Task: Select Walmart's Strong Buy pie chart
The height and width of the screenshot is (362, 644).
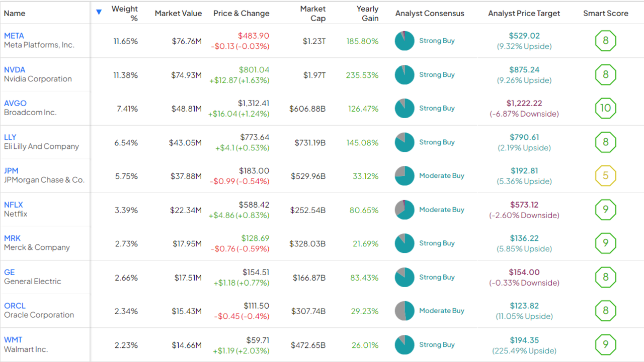Action: click(x=405, y=345)
